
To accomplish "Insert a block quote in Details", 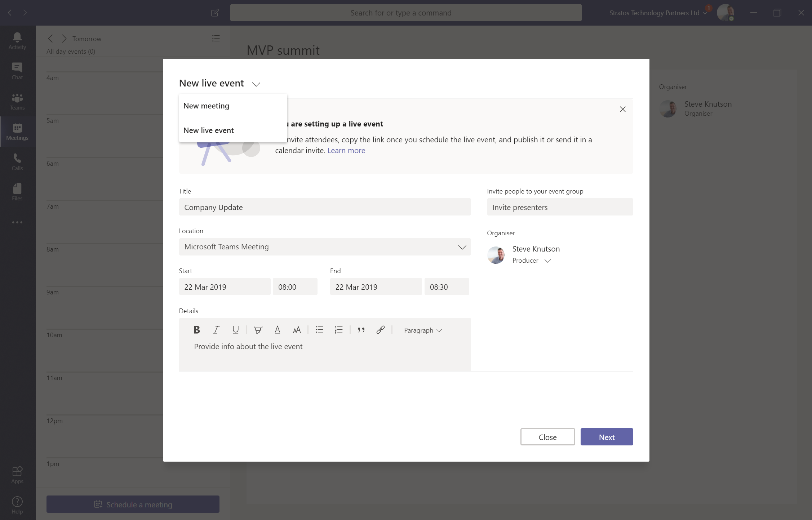I will point(361,330).
